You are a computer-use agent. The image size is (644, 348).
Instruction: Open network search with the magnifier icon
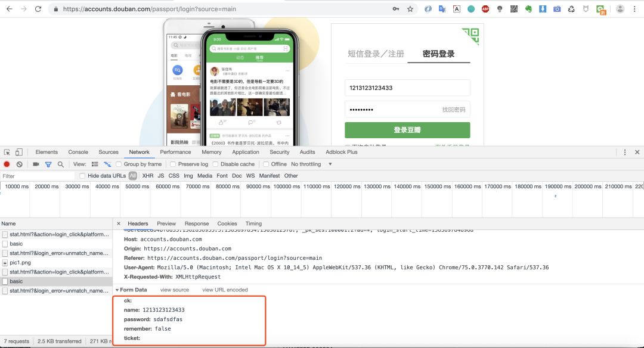(60, 164)
